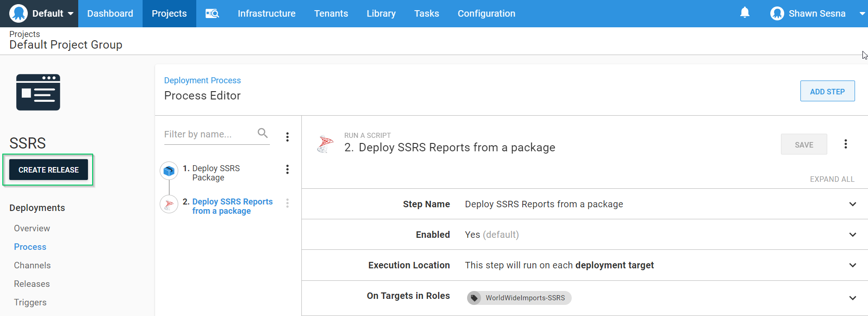The image size is (868, 316).
Task: Open the Deployment Process breadcrumb link
Action: click(x=202, y=80)
